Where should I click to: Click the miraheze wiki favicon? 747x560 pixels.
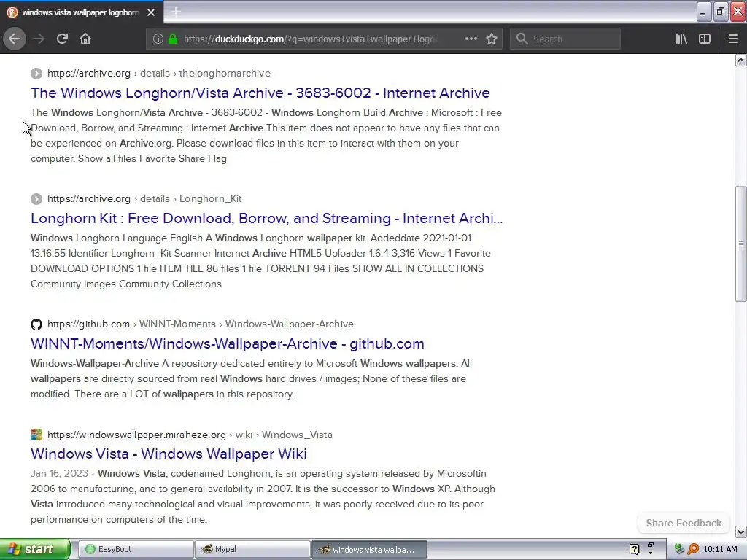(36, 435)
